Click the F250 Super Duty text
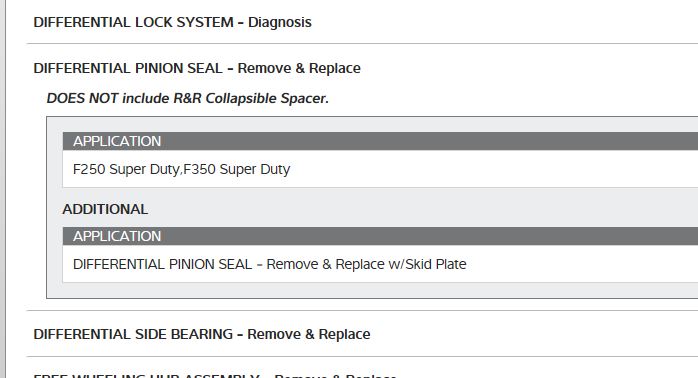 tap(126, 169)
